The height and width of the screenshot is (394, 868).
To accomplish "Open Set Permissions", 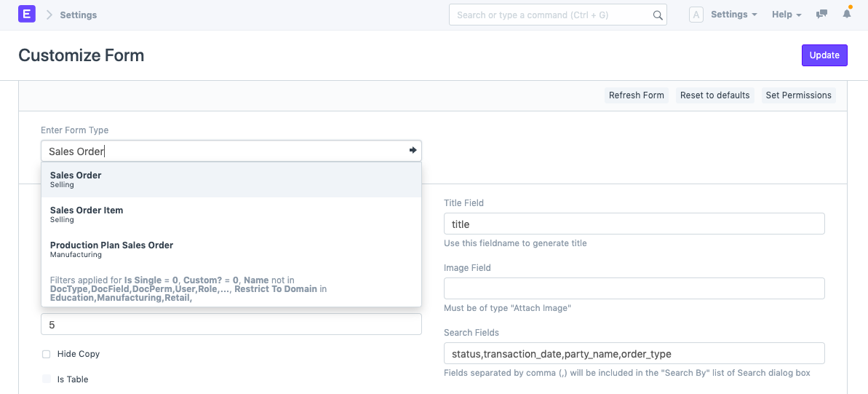I will coord(798,95).
